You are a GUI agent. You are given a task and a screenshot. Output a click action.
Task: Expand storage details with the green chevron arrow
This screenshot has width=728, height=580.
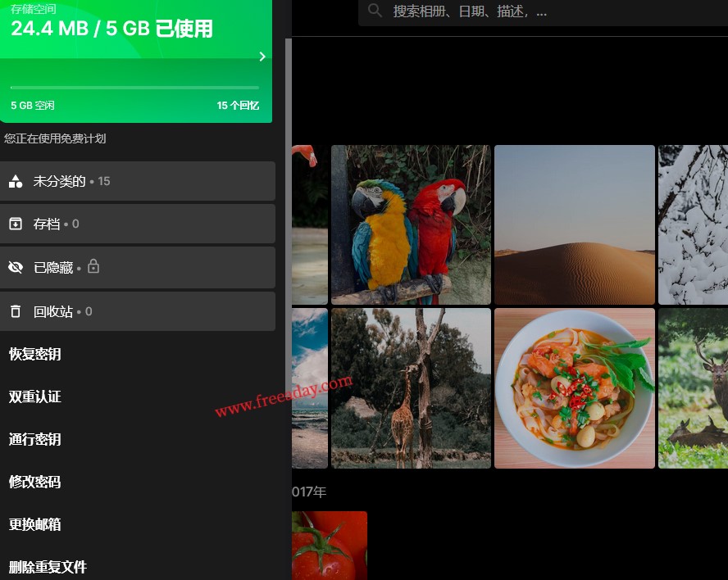pyautogui.click(x=262, y=57)
